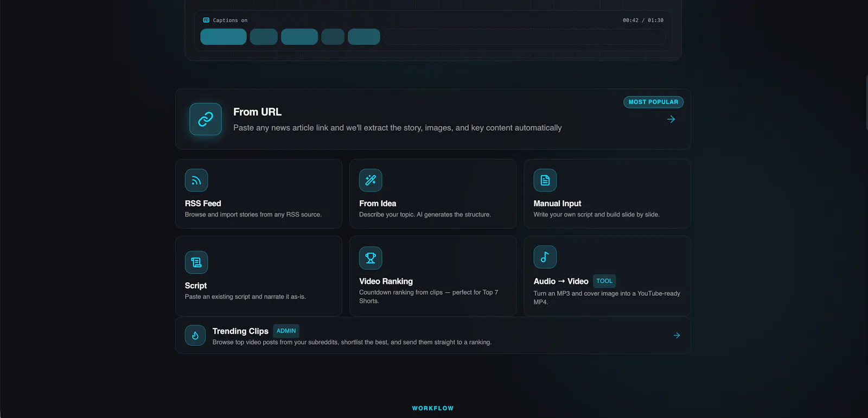
Task: Toggle the Captions on label
Action: click(230, 20)
